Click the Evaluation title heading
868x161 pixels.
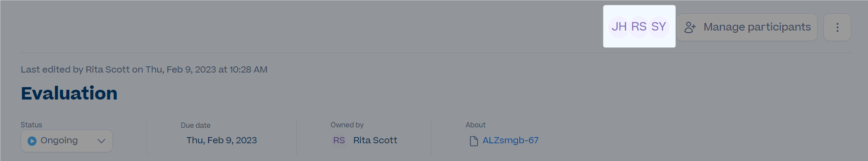[69, 93]
